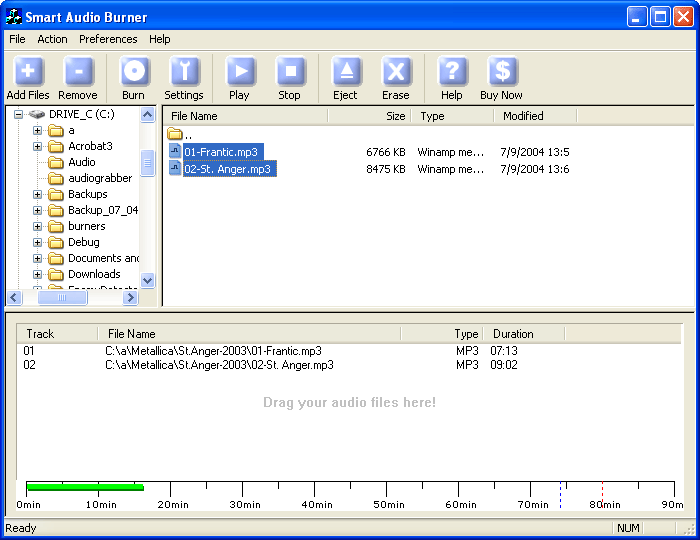700x540 pixels.
Task: Expand the Downloads folder node
Action: click(38, 274)
